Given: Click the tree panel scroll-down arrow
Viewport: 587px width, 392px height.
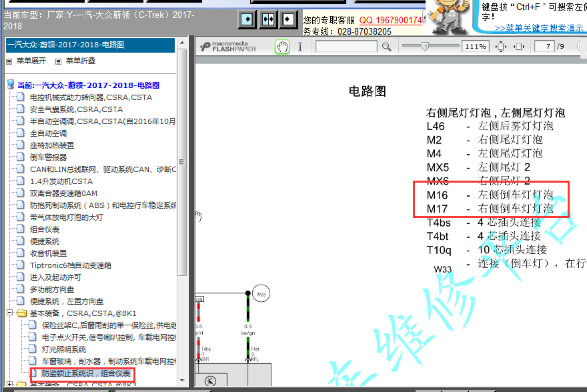Looking at the screenshot, I should pos(182,381).
